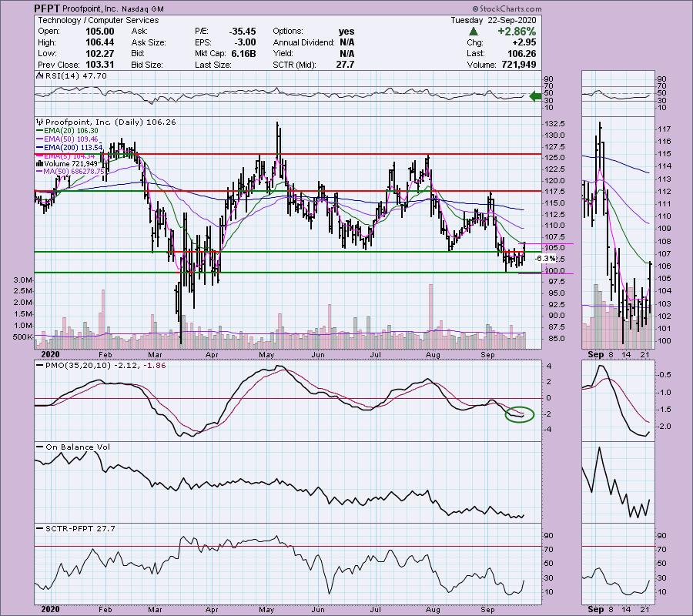Image resolution: width=693 pixels, height=616 pixels.
Task: Click the green arrow beside RSI panel
Action: point(535,96)
